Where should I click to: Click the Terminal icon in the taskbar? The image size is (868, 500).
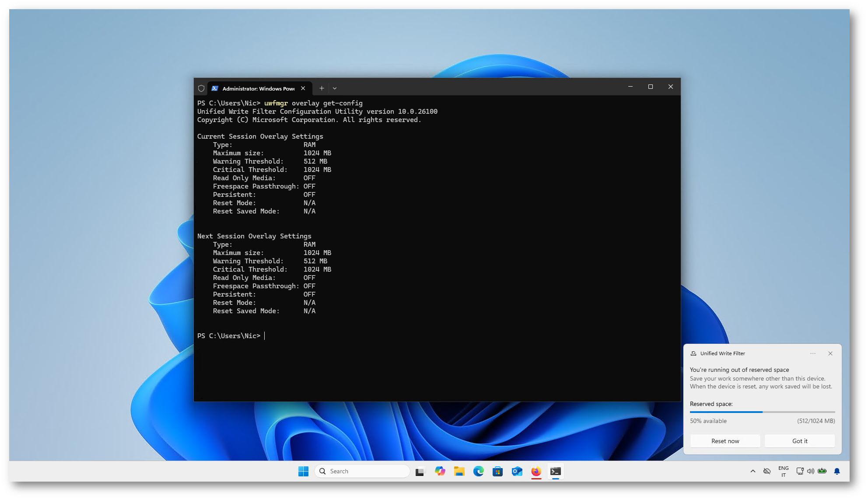[x=556, y=471]
